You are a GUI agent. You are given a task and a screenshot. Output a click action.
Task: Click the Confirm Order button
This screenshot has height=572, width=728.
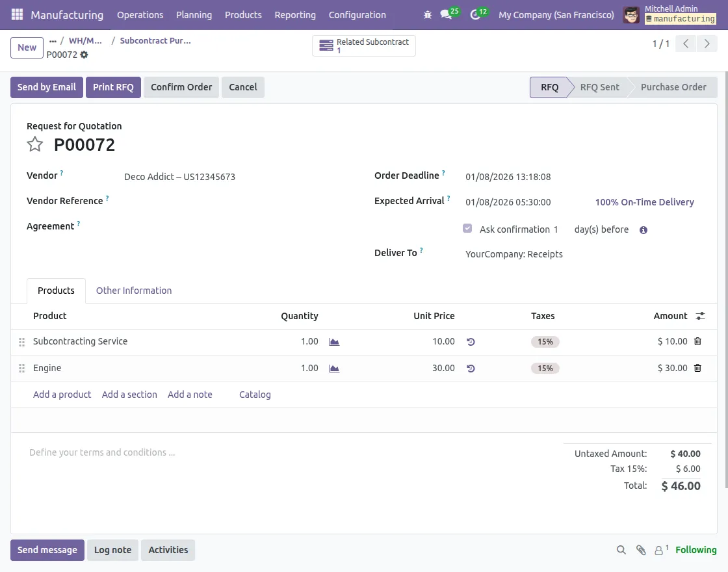click(x=181, y=86)
